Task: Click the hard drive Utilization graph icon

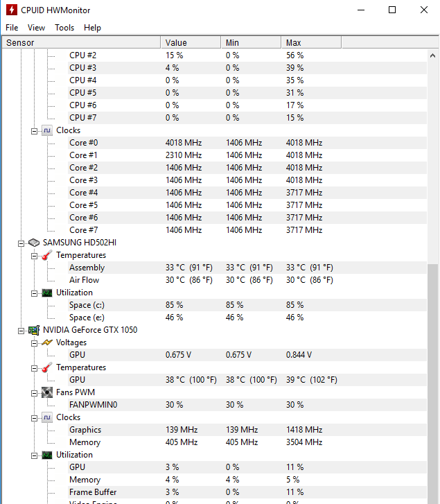Action: pyautogui.click(x=47, y=293)
